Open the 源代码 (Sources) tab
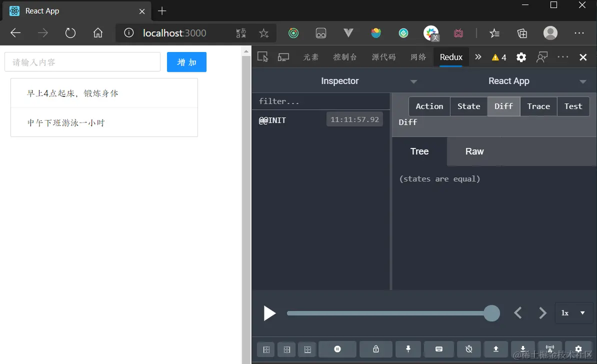This screenshot has height=364, width=597. tap(384, 57)
